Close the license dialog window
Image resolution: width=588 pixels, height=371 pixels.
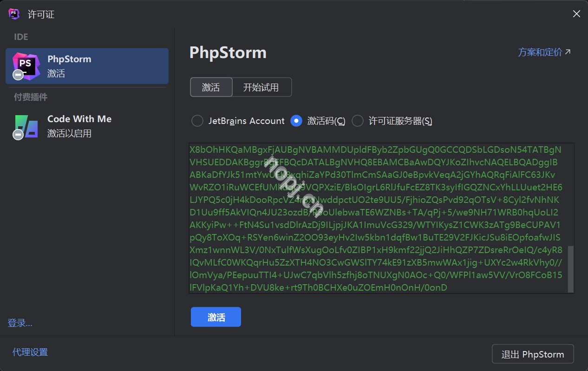pos(576,14)
